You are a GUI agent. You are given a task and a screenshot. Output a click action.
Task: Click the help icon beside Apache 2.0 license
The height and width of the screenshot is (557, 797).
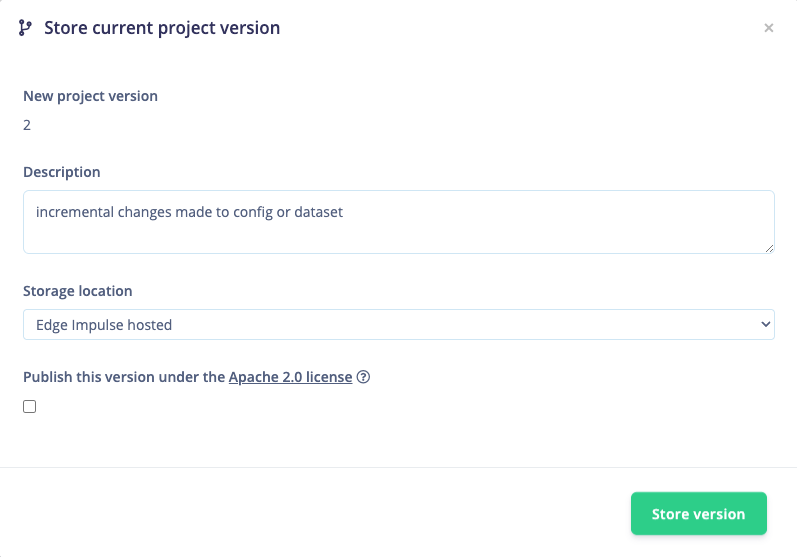coord(364,377)
